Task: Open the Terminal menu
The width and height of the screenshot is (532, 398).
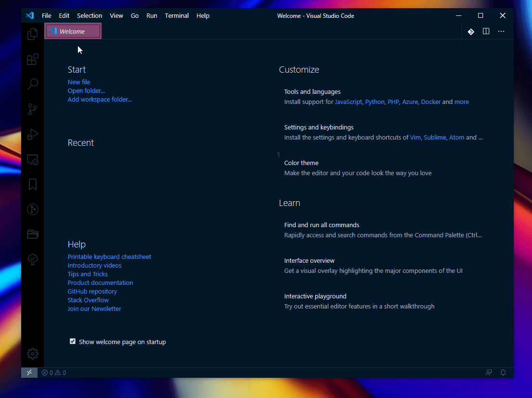Action: pos(177,15)
